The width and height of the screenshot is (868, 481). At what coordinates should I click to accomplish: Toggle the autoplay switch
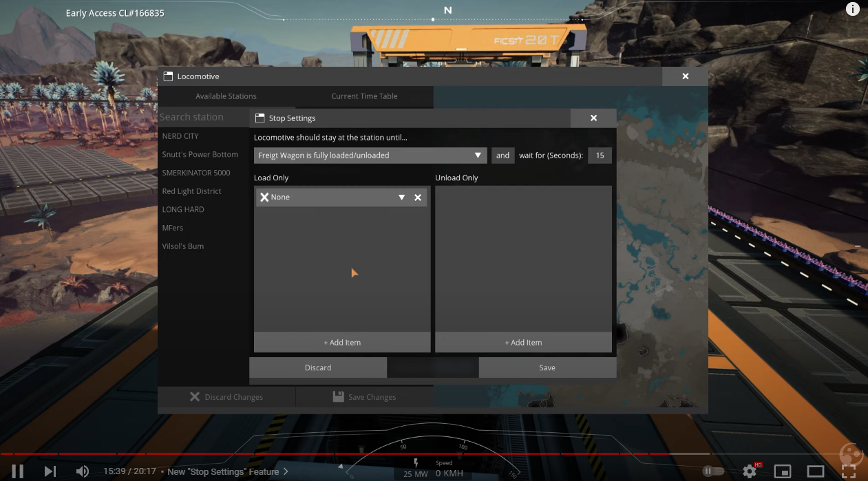coord(713,471)
